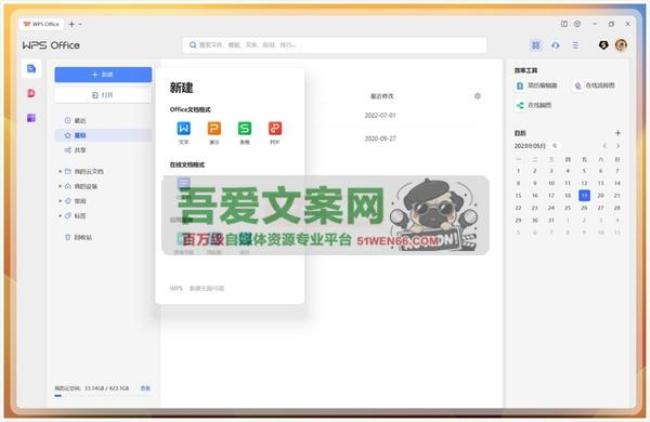Select the highlighted date 19 in calendar
Screen dimensions: 650x422
pos(584,195)
